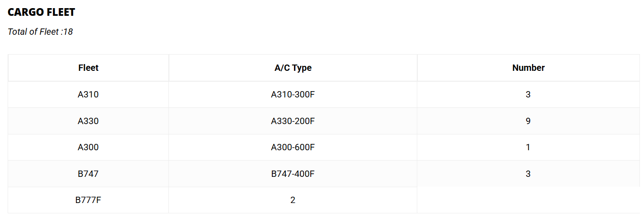Viewport: 644px width, 217px height.
Task: Click the Number column header
Action: tap(528, 68)
